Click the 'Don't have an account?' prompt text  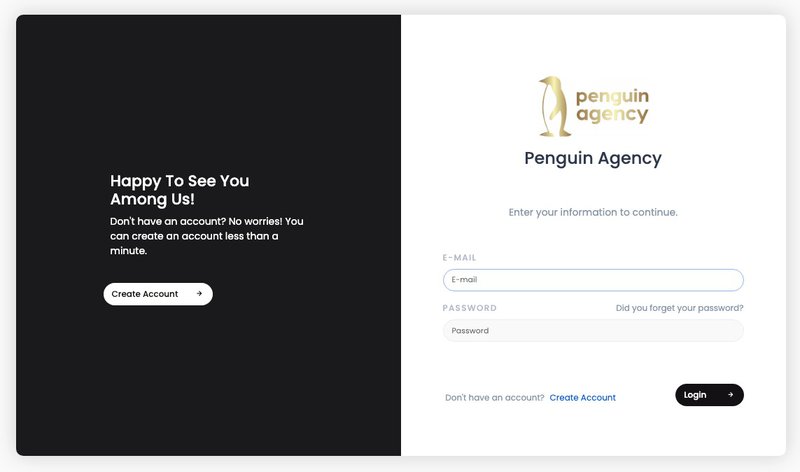pyautogui.click(x=494, y=398)
